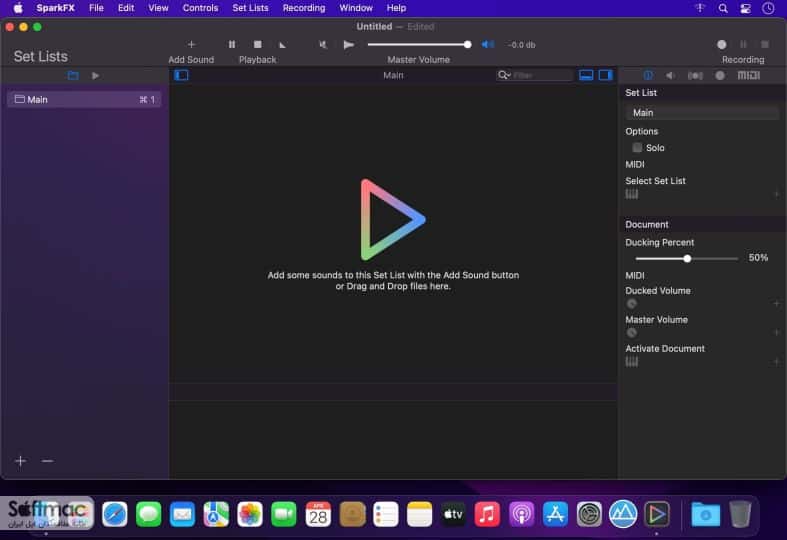The image size is (787, 540).
Task: Open Messages from the Dock
Action: (149, 514)
